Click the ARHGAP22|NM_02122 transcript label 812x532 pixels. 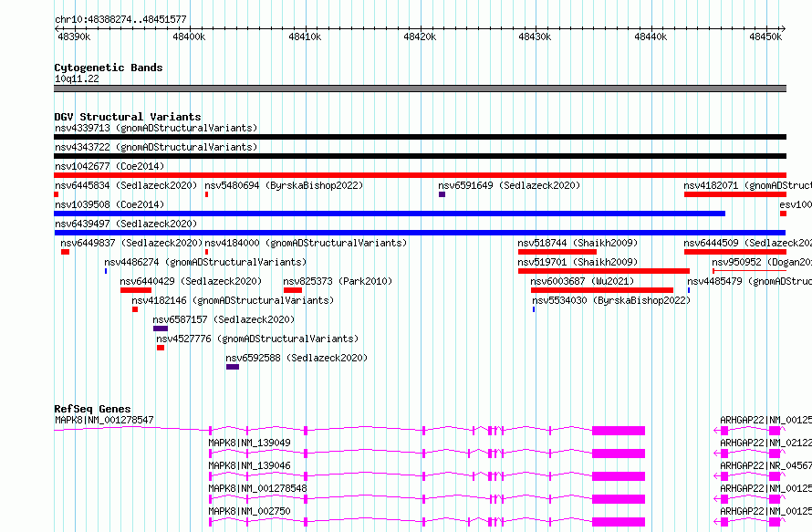(x=765, y=443)
